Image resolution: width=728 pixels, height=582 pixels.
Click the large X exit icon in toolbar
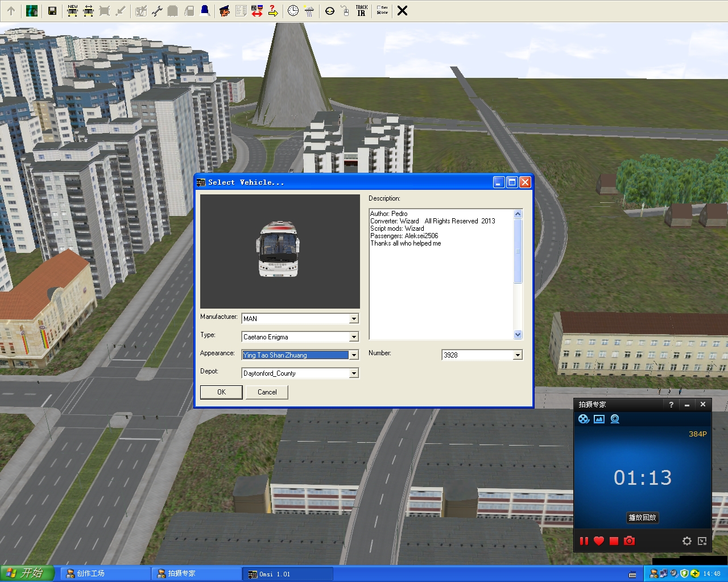[x=402, y=11]
